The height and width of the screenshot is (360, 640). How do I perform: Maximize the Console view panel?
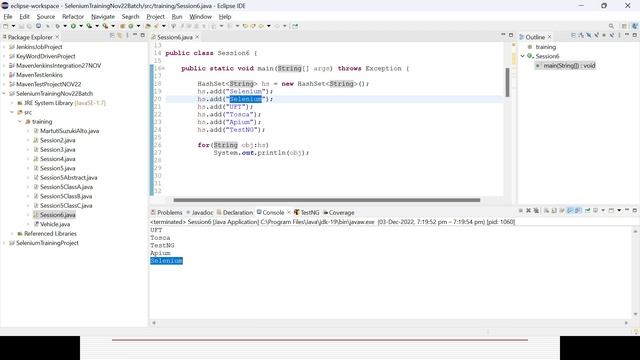click(635, 210)
